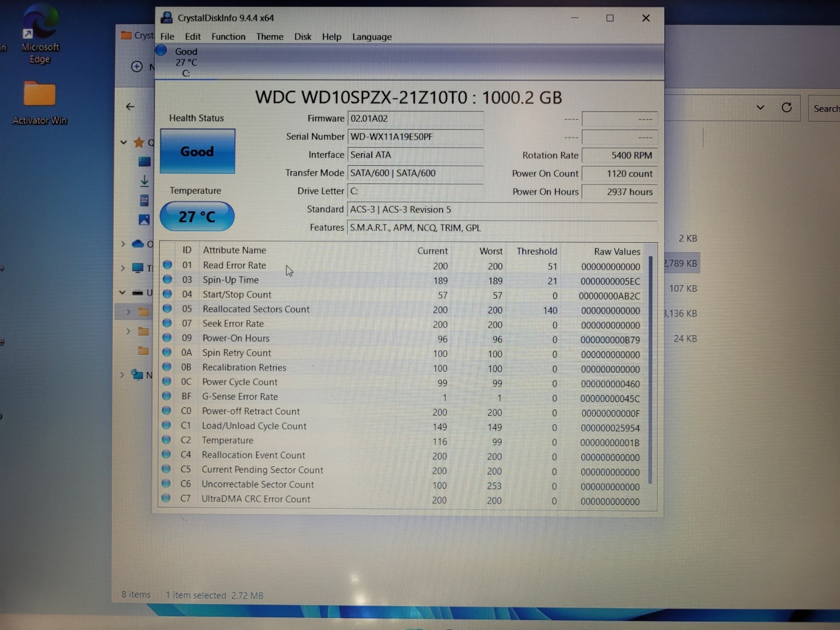Image resolution: width=840 pixels, height=630 pixels.
Task: Open the Theme menu
Action: click(x=270, y=37)
